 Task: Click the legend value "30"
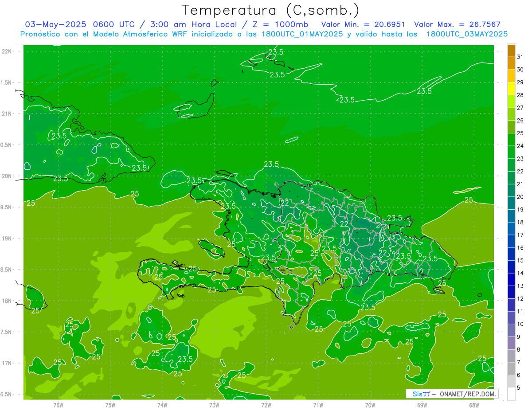click(x=520, y=70)
